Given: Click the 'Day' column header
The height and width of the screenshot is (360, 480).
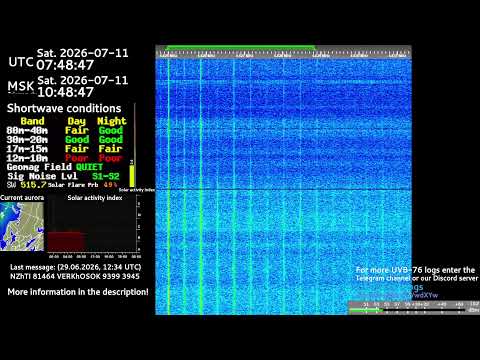Looking at the screenshot, I should click(x=77, y=121).
